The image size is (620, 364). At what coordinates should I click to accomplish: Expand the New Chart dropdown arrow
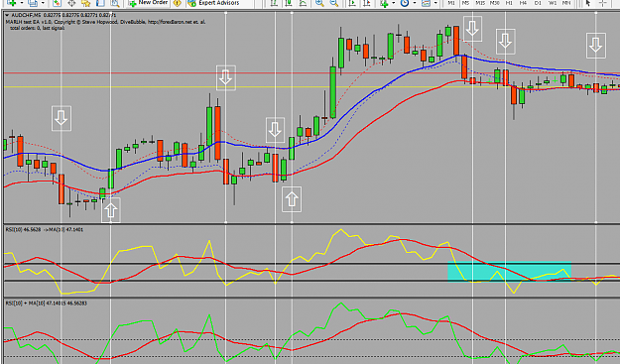pos(22,3)
